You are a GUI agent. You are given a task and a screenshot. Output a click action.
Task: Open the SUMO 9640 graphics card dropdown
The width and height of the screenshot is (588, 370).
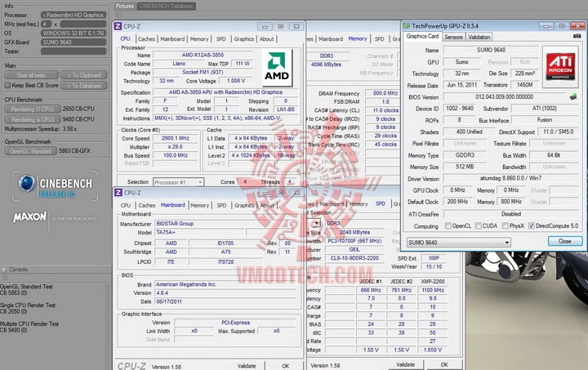point(459,242)
